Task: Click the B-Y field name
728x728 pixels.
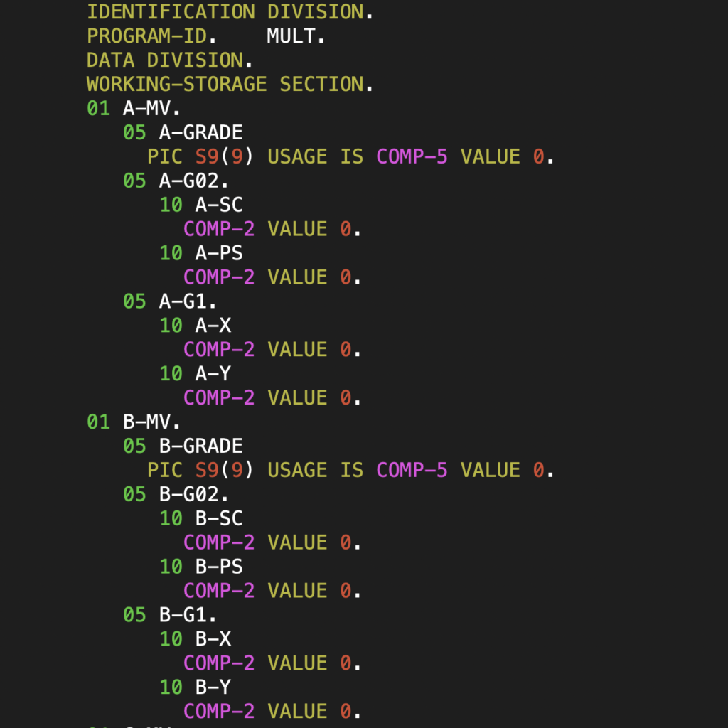Action: pyautogui.click(x=213, y=688)
